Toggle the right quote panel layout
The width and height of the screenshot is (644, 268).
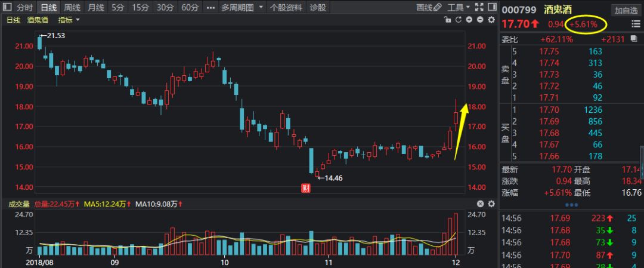tap(491, 7)
